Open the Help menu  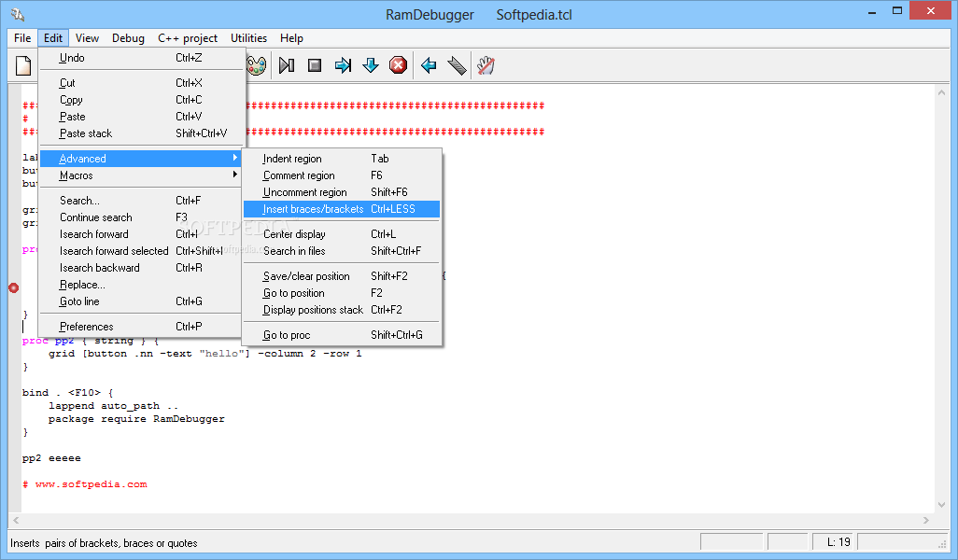click(x=291, y=38)
